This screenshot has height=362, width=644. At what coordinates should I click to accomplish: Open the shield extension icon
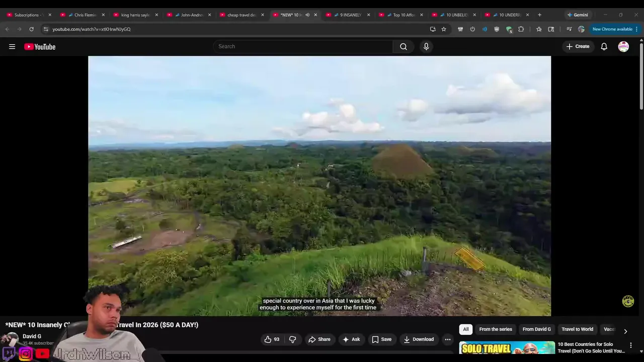497,29
